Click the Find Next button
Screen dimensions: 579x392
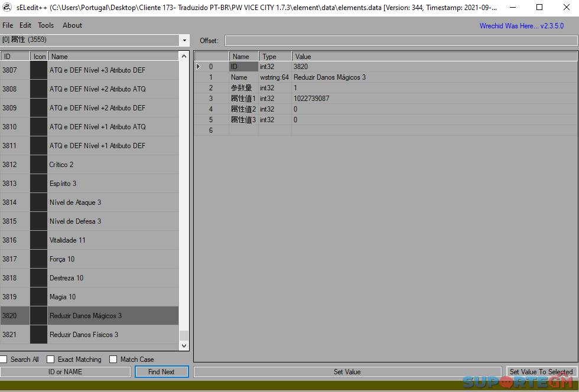point(162,372)
